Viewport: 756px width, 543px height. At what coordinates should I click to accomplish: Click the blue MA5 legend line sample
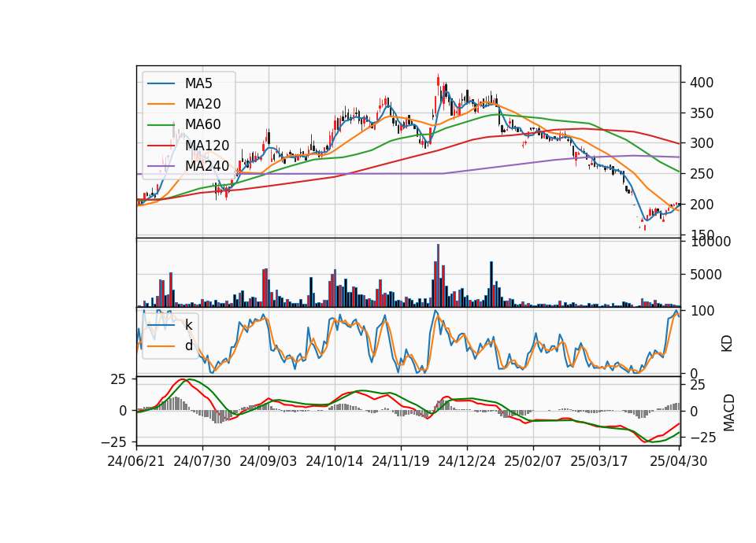tap(161, 83)
